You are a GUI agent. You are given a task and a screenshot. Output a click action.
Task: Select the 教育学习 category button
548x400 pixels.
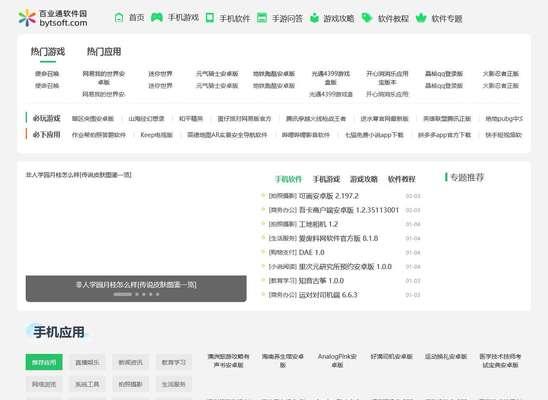(174, 363)
